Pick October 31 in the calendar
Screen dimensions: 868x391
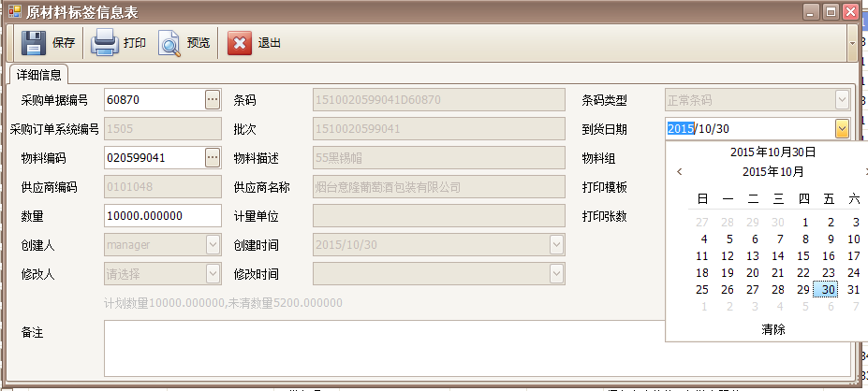coord(853,289)
